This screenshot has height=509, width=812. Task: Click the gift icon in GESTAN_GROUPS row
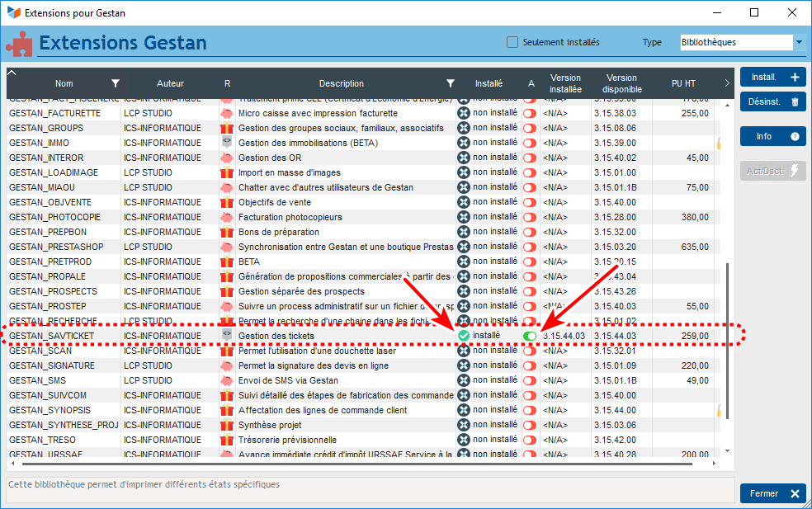click(x=227, y=128)
